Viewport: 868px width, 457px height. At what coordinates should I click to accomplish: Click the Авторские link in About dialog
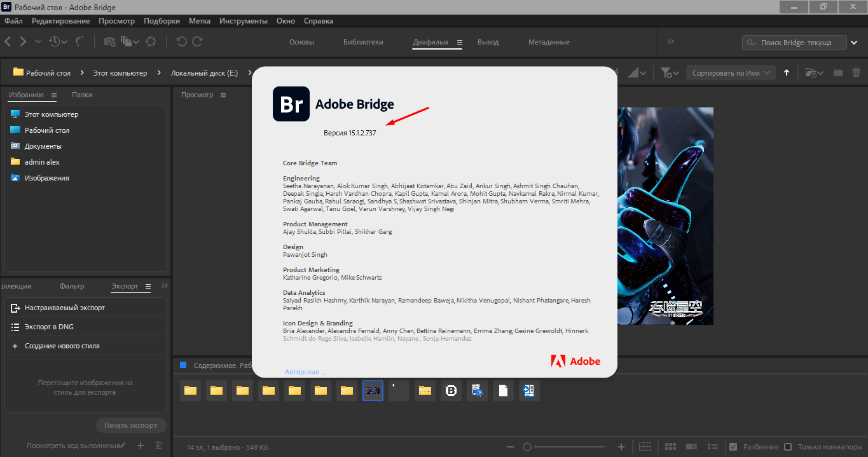point(305,372)
